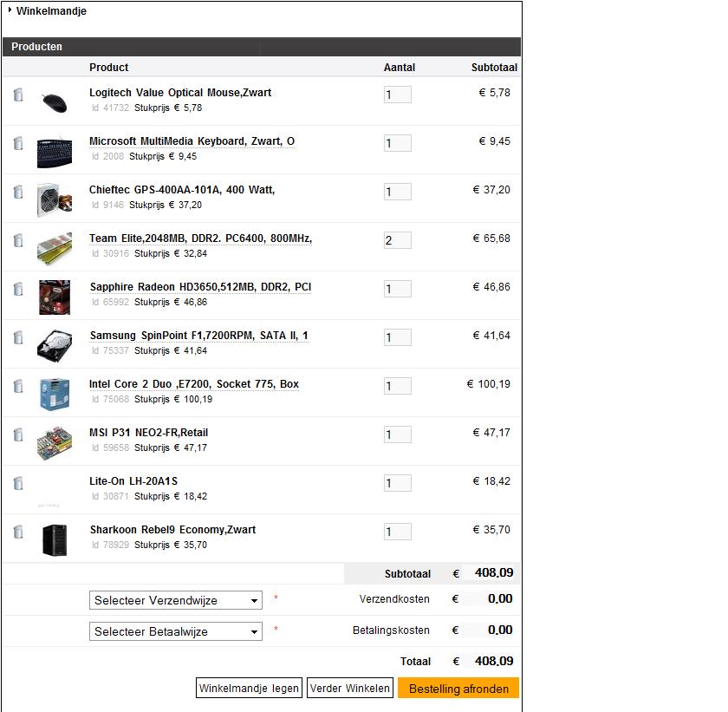
Task: Click quantity field for Team Elite memory
Action: (x=398, y=240)
